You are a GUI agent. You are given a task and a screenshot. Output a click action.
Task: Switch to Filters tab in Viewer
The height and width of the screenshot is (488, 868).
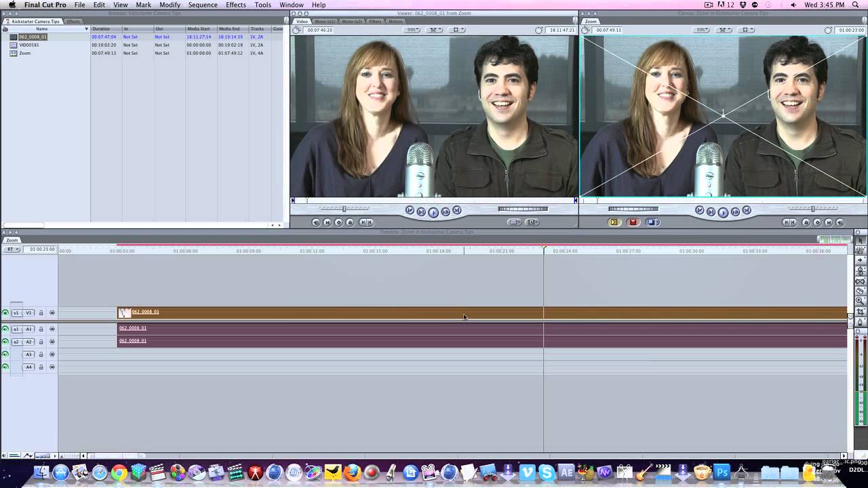pyautogui.click(x=375, y=21)
